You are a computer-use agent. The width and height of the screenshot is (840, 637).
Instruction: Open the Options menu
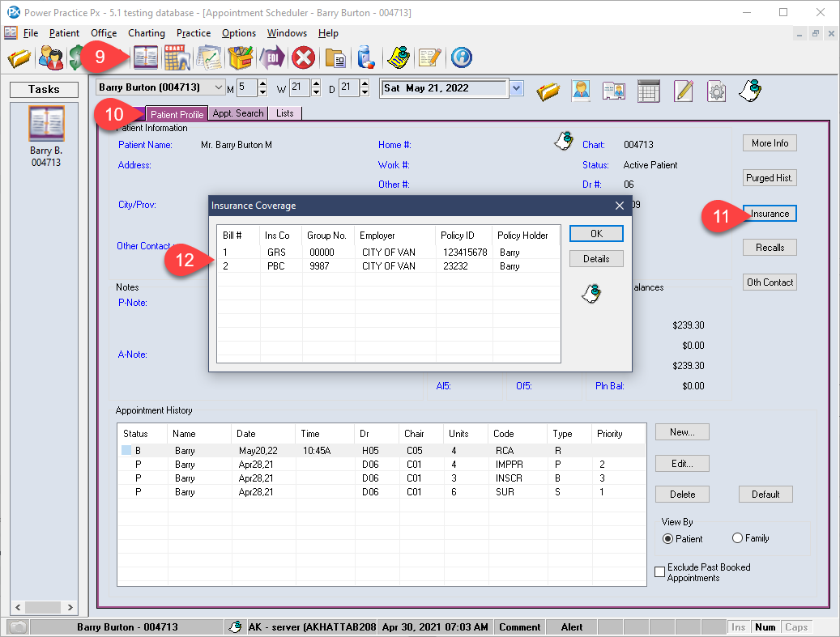coord(239,33)
